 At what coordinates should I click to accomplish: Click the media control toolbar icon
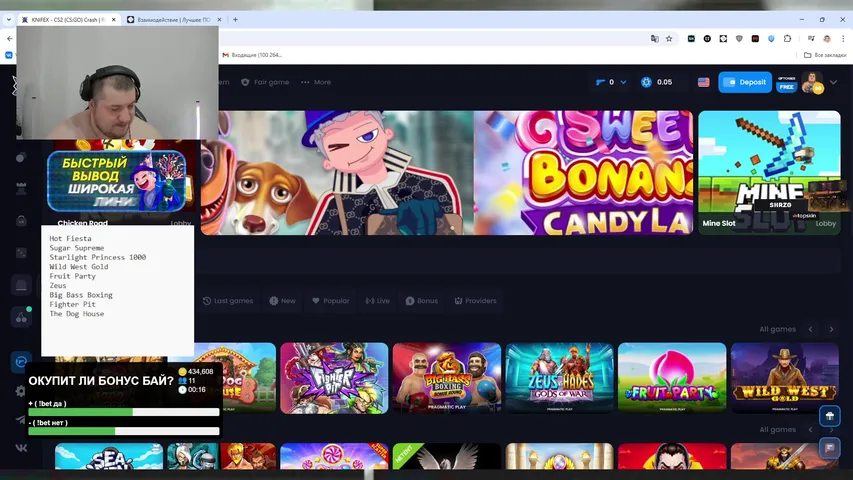click(811, 39)
